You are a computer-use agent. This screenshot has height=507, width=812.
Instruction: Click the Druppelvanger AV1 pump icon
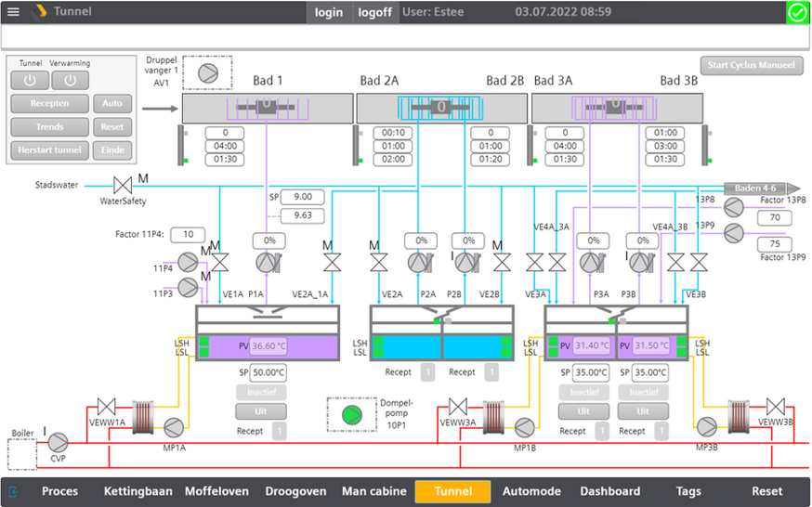click(x=208, y=73)
